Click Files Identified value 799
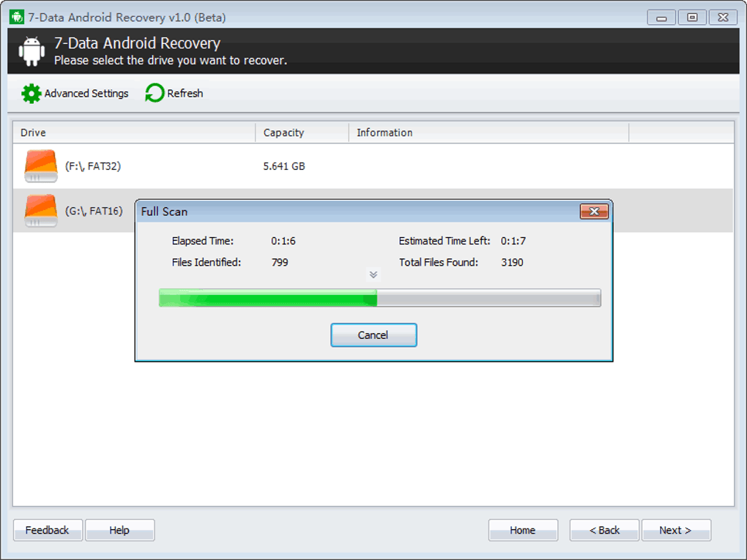 click(x=280, y=262)
